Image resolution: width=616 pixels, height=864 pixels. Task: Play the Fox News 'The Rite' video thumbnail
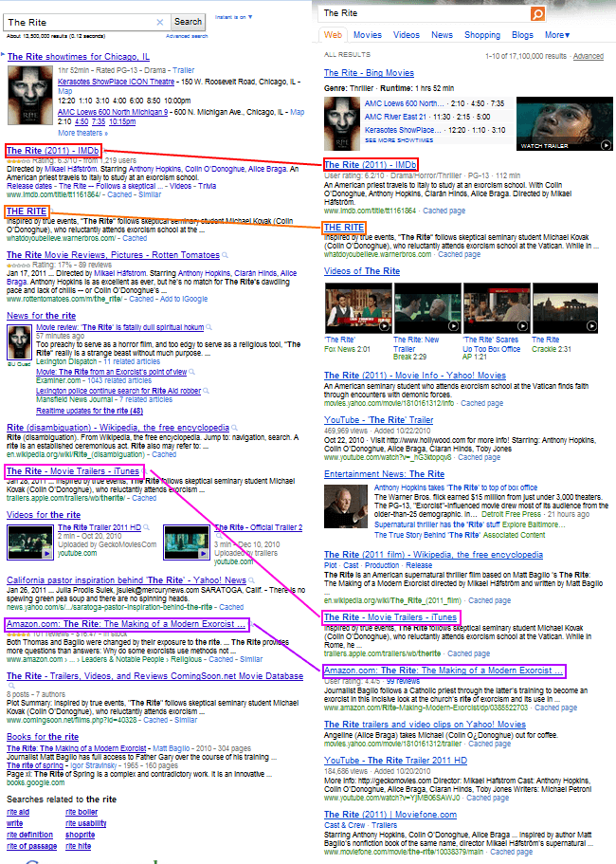pos(358,308)
